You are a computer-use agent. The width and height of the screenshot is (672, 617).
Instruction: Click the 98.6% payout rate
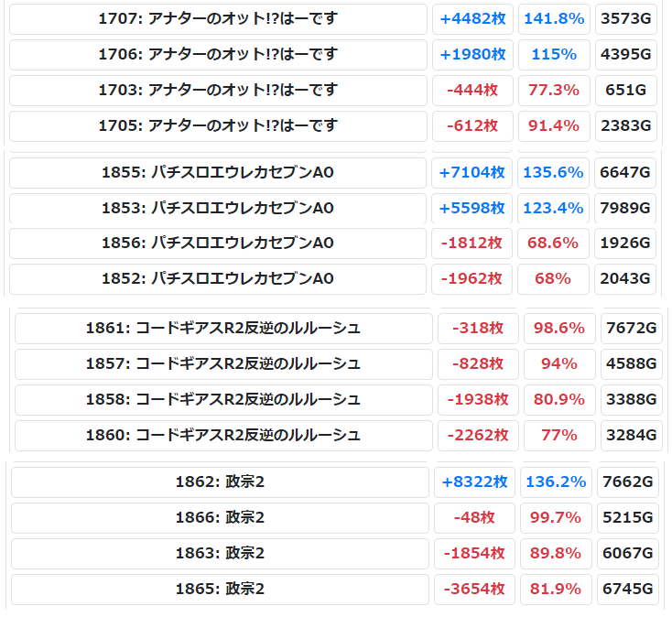[x=559, y=329]
